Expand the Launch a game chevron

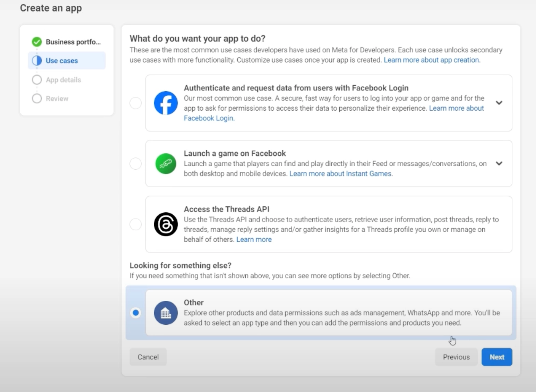tap(499, 163)
